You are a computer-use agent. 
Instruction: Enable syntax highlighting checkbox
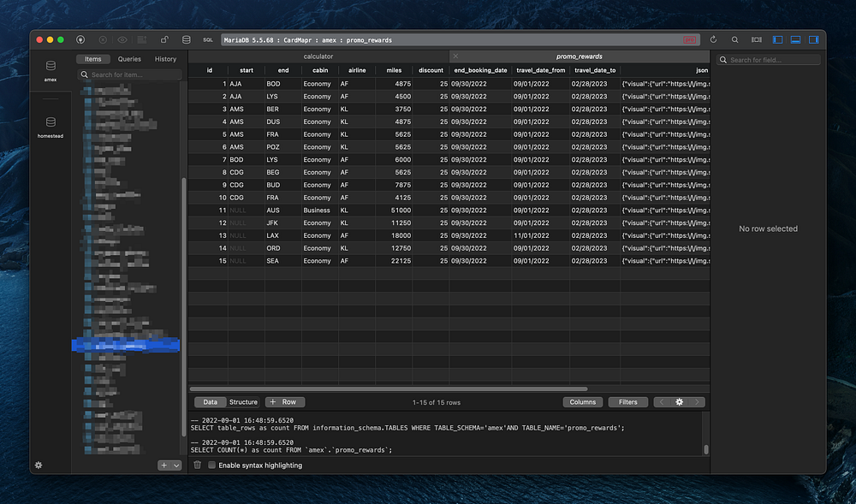click(x=212, y=465)
